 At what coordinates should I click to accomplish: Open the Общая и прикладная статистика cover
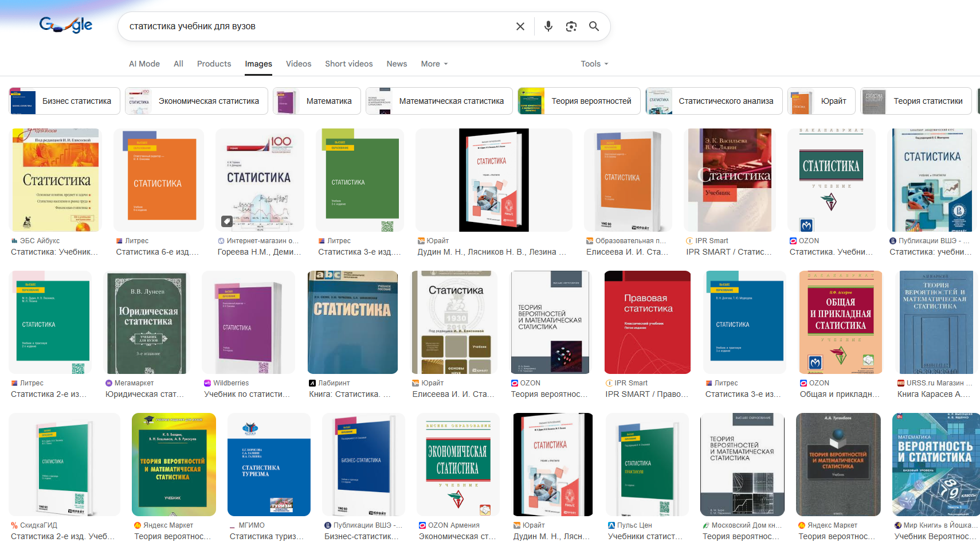point(841,322)
